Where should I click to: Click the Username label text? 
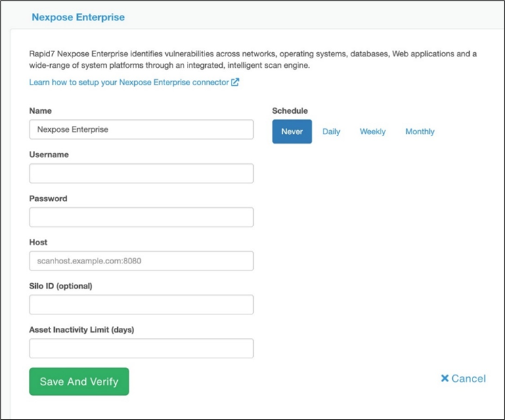49,154
